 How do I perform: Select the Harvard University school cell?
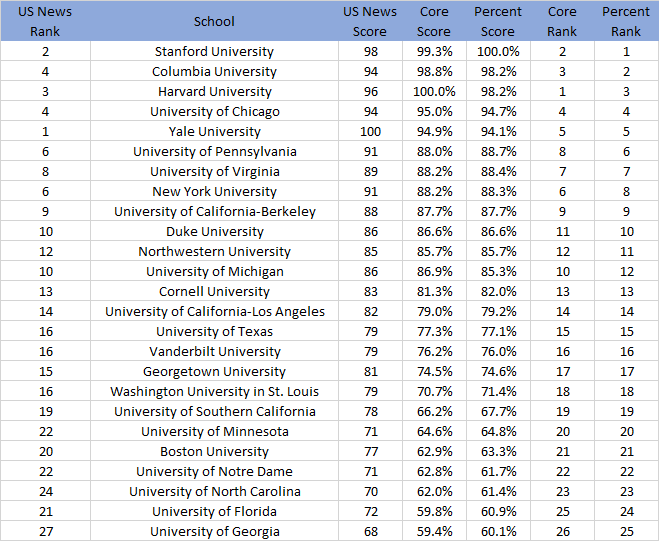214,91
